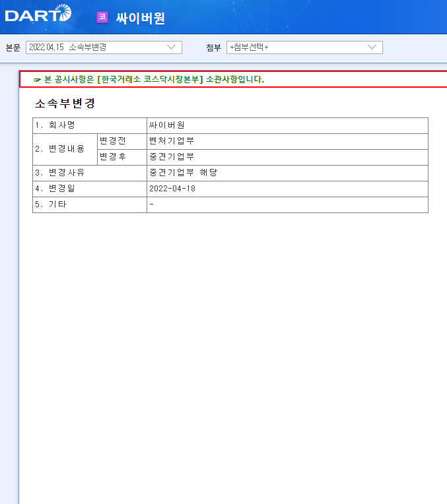This screenshot has width=447, height=504.
Task: Open the 첨부 attachment dropdown
Action: tap(304, 47)
